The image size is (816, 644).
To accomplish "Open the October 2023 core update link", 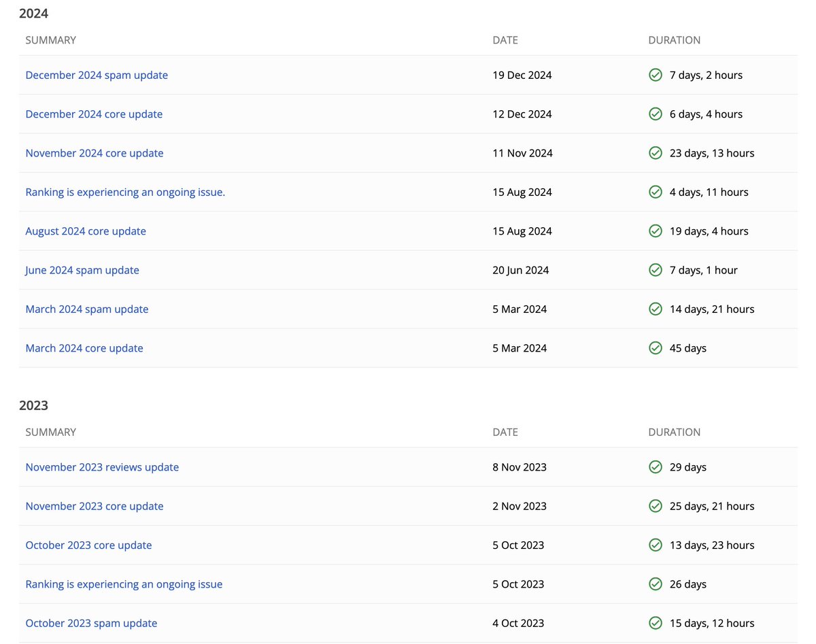I will (x=88, y=545).
